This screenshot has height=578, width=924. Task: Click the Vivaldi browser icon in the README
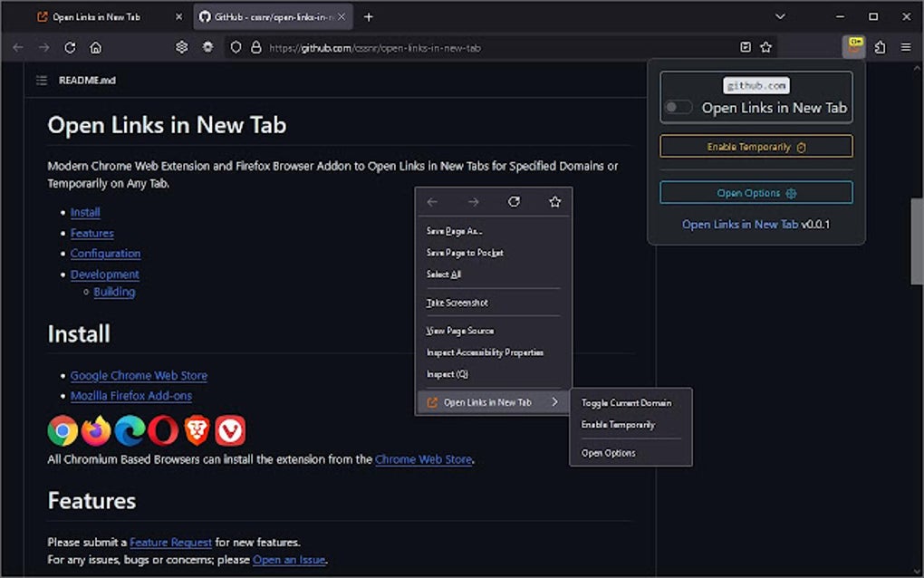[231, 431]
